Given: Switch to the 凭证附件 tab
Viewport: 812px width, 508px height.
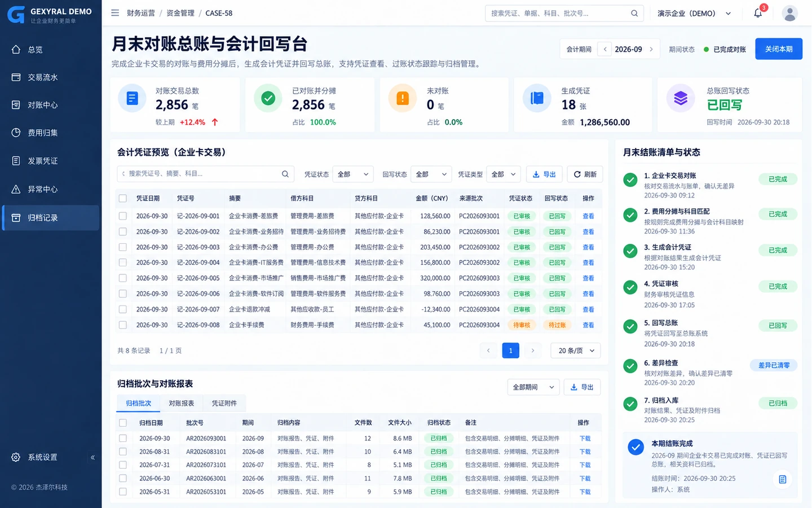Looking at the screenshot, I should [x=224, y=403].
